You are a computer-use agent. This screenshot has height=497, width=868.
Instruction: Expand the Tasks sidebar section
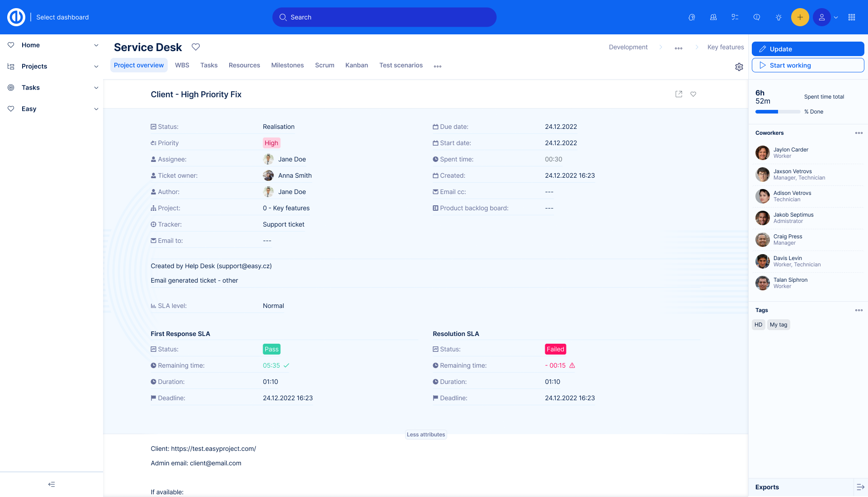(x=96, y=88)
